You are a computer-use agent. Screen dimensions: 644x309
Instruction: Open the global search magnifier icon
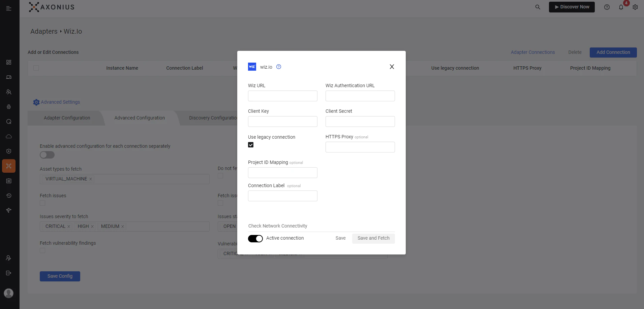point(538,7)
